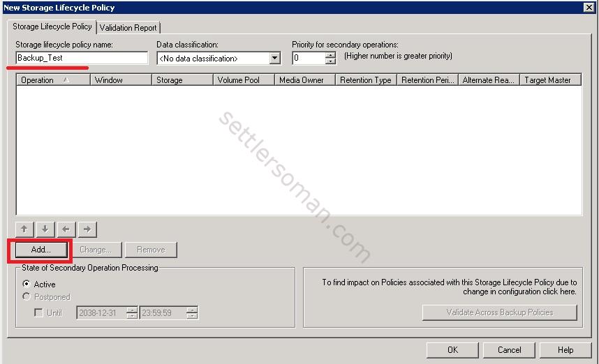Open the Data classification dropdown
This screenshot has height=364, width=599.
click(x=274, y=59)
